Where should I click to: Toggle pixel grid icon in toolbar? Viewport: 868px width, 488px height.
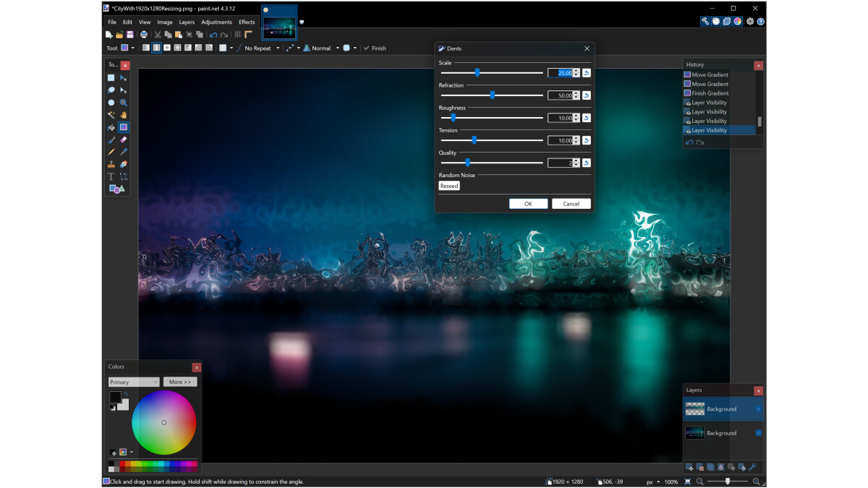(x=238, y=35)
